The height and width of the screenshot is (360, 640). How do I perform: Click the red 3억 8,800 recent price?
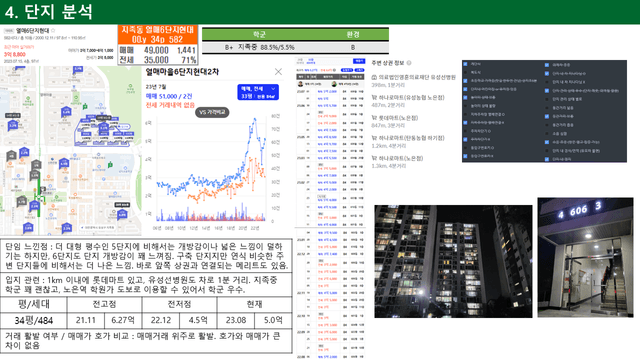pyautogui.click(x=15, y=54)
